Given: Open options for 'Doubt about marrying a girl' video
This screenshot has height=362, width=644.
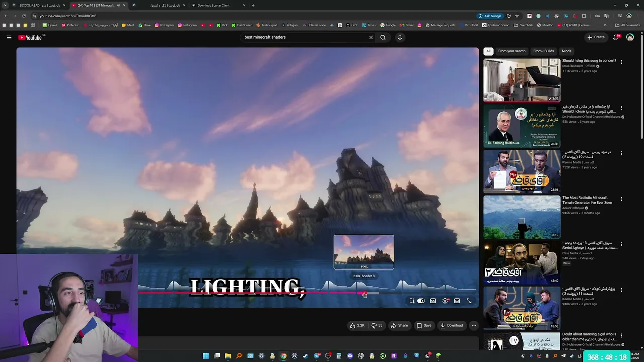Looking at the screenshot, I should click(621, 335).
